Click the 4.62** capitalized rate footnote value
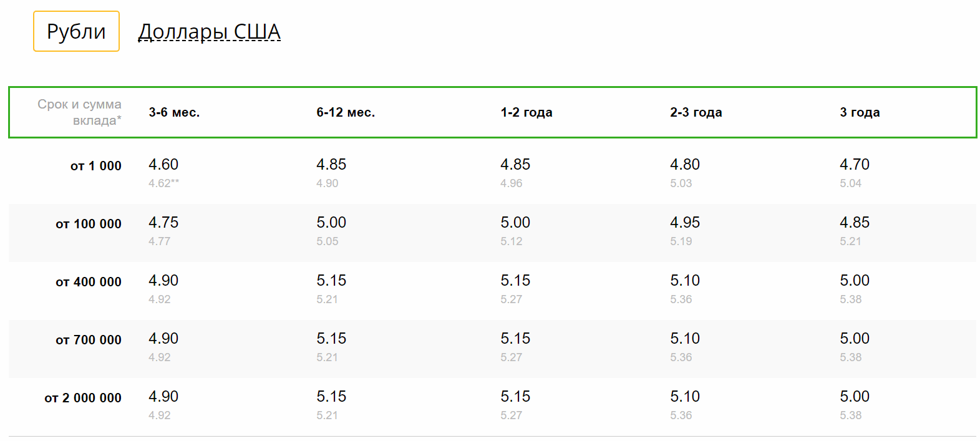 164,183
